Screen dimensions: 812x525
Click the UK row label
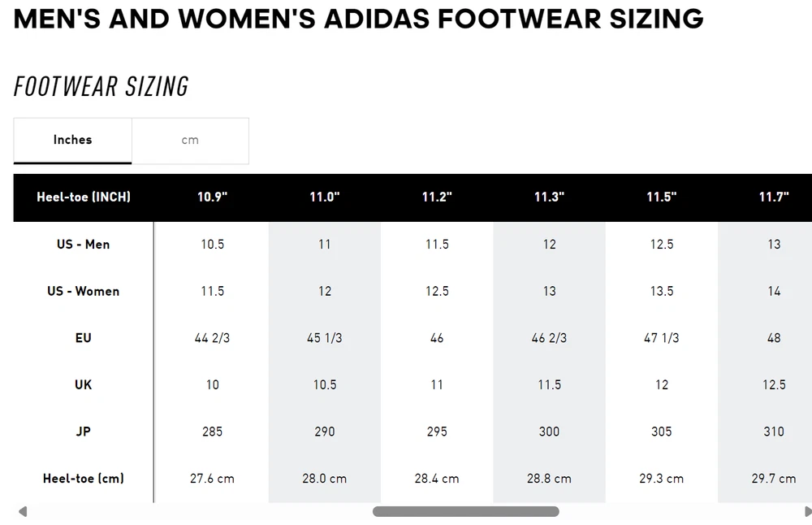click(83, 385)
